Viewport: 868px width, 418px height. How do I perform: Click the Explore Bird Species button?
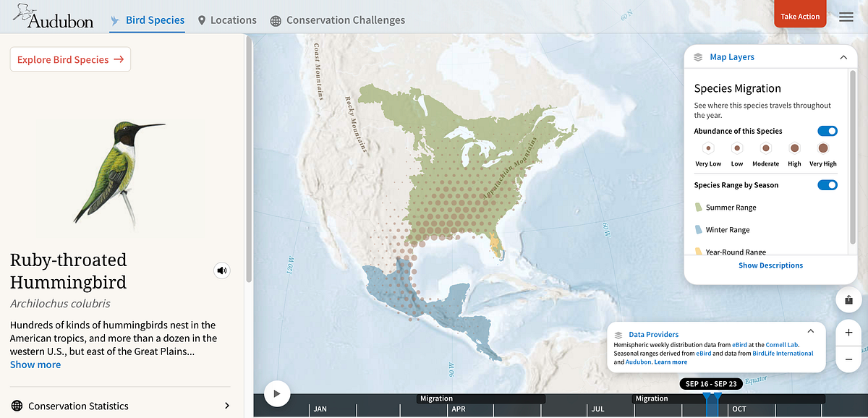(69, 59)
